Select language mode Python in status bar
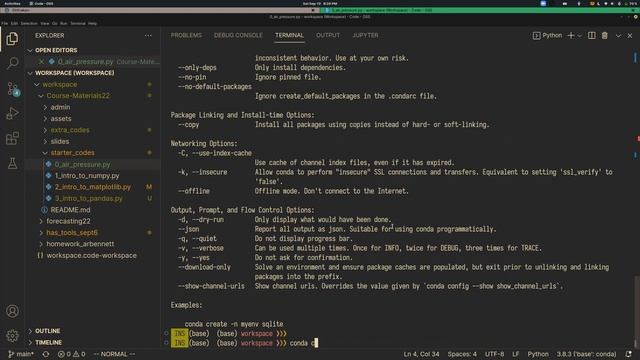Screen dimensions: 640x360 538,354
